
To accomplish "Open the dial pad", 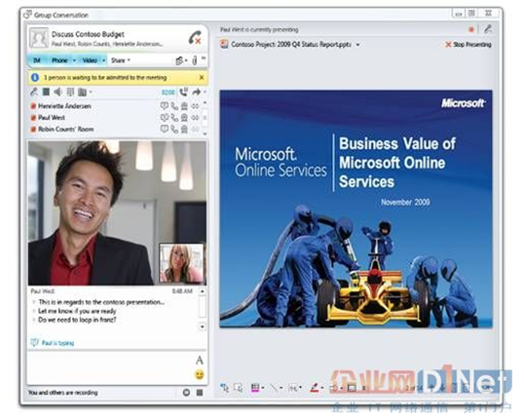I will pos(70,92).
